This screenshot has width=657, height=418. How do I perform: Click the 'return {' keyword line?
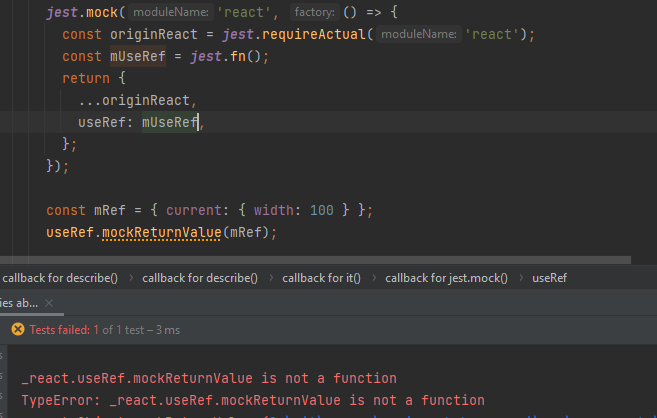94,78
